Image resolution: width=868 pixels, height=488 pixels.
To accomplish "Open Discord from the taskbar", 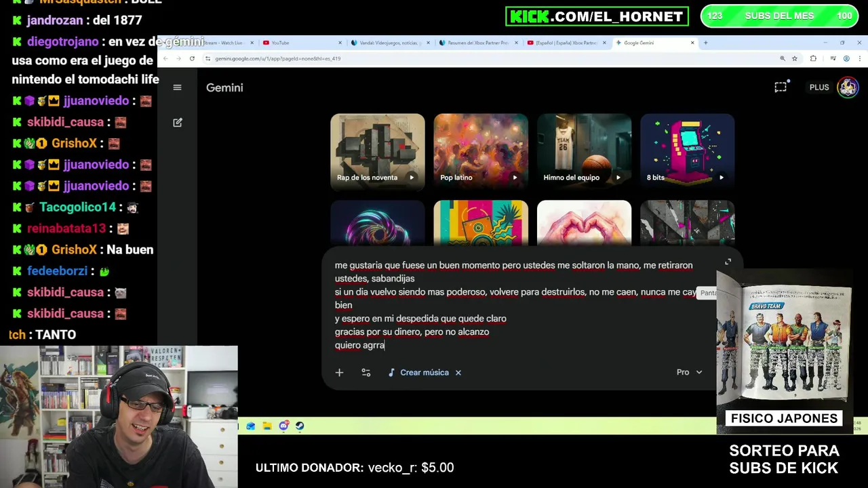I will tap(283, 426).
